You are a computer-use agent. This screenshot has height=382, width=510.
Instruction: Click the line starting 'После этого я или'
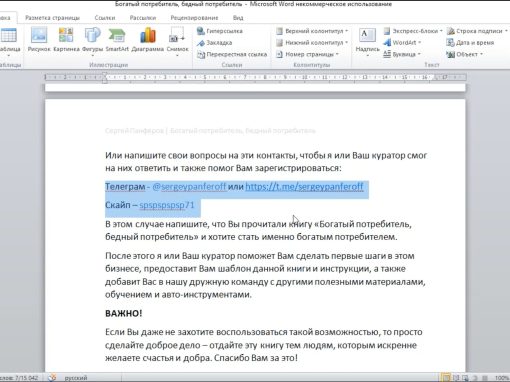pos(260,256)
